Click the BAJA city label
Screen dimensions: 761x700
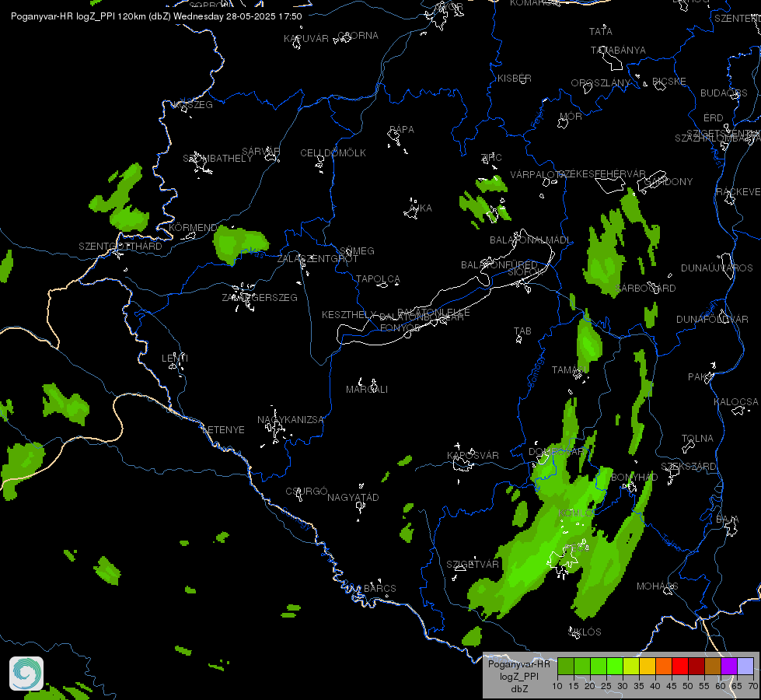728,520
